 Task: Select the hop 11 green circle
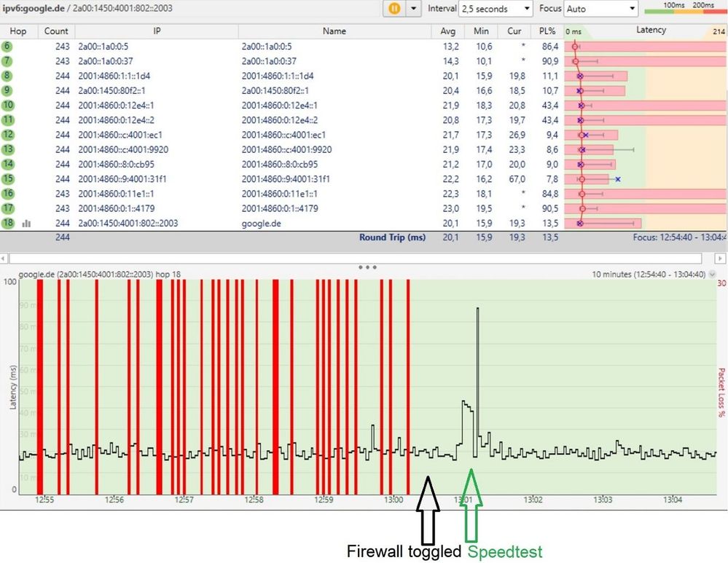[7, 119]
